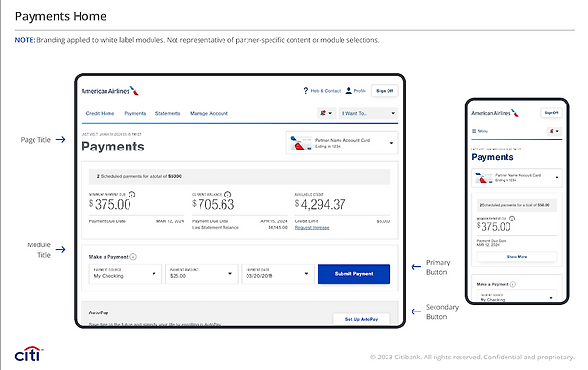The image size is (588, 370).
Task: Click the Show More button in mobile mockup
Action: pos(517,257)
